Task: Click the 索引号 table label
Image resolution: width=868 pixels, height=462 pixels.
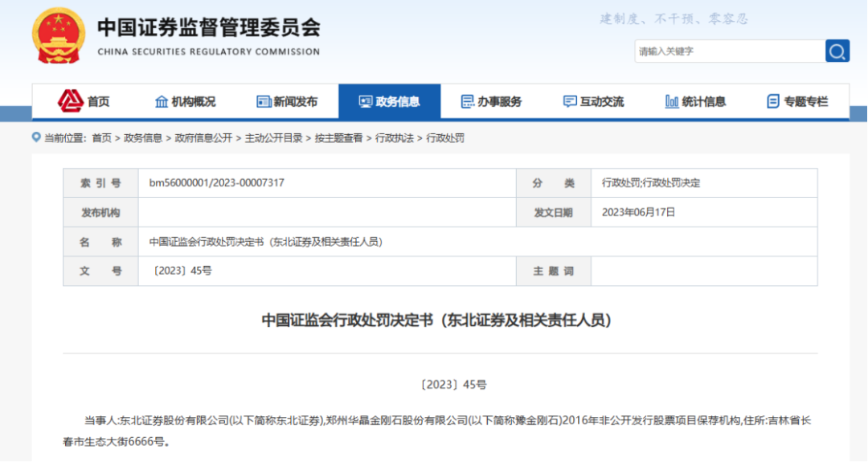Action: pyautogui.click(x=100, y=183)
